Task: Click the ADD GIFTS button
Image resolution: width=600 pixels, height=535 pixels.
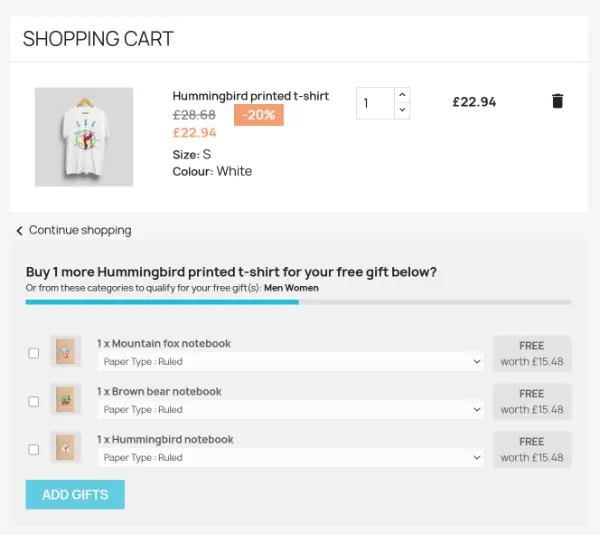Action: click(75, 494)
